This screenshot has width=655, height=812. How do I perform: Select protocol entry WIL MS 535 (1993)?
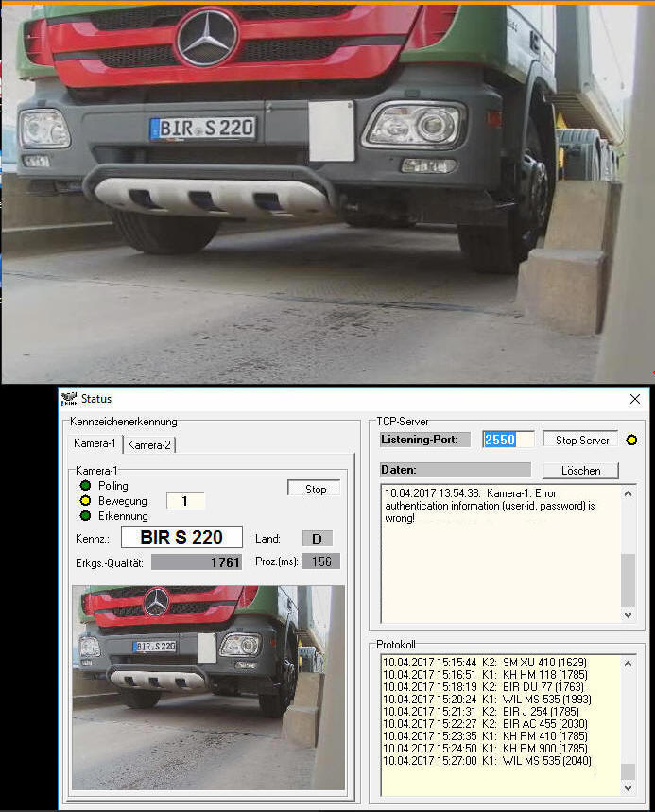(x=487, y=700)
